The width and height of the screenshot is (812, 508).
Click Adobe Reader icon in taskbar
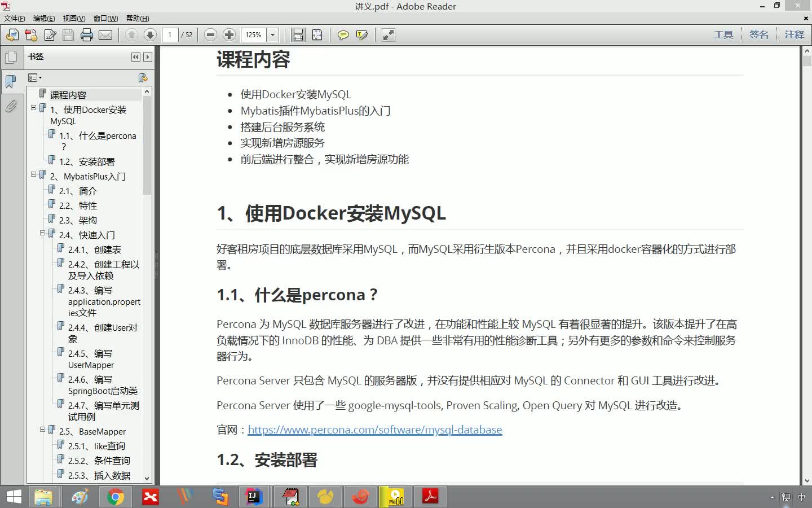tap(430, 497)
